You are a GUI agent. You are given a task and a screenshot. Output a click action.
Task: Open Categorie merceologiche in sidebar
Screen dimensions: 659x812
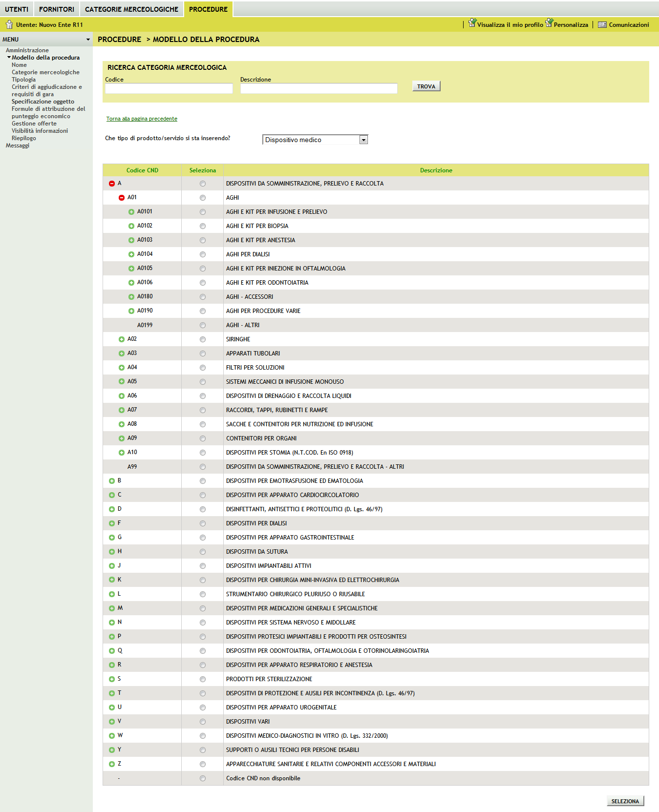45,72
